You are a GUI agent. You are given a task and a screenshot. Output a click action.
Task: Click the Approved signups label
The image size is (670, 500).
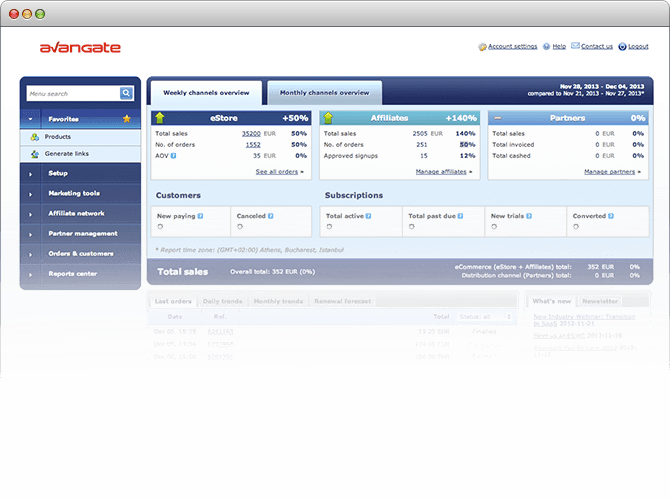[351, 156]
